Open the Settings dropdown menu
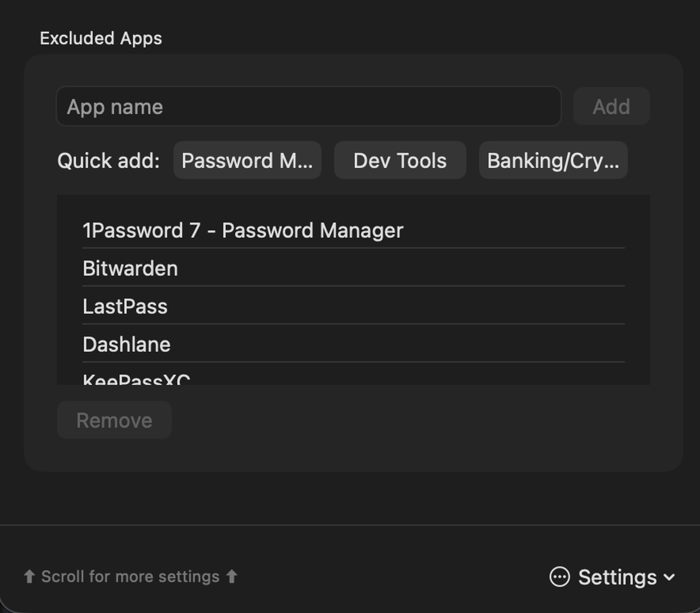This screenshot has width=700, height=613. (612, 577)
